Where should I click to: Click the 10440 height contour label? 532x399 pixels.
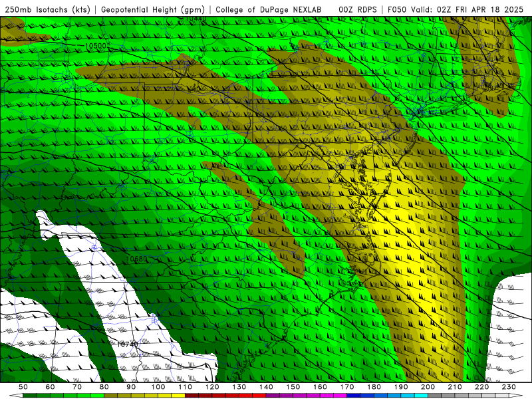196,19
